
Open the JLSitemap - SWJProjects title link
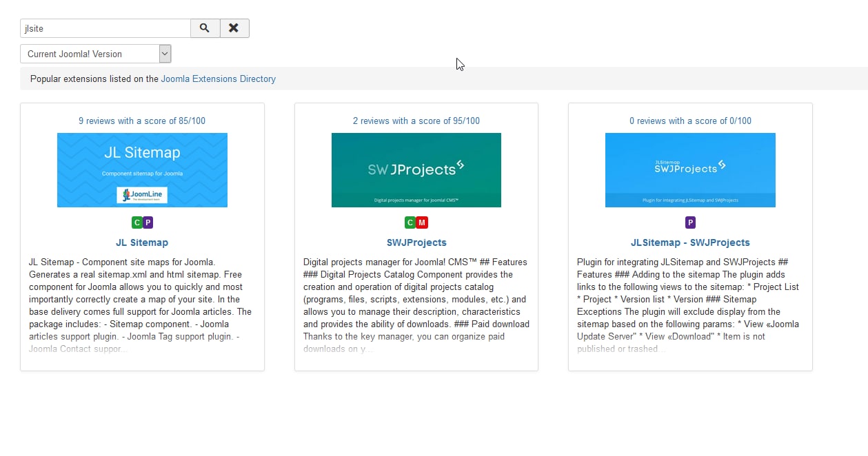[690, 242]
